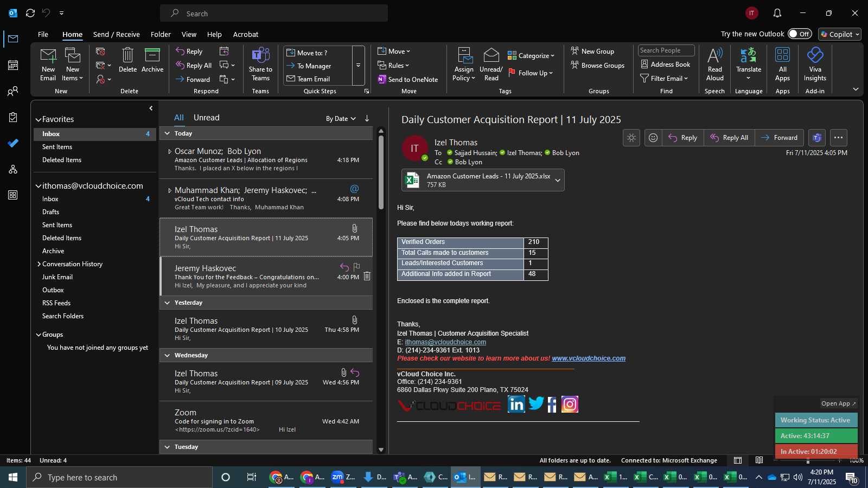Open the By Date sort dropdown
Screen dimensions: 868x488
pyautogui.click(x=341, y=119)
